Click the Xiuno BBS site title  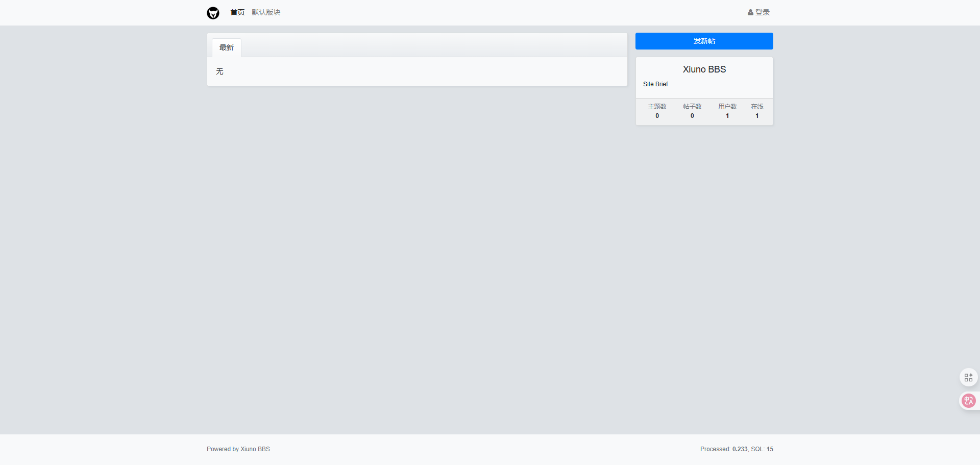[x=704, y=69]
